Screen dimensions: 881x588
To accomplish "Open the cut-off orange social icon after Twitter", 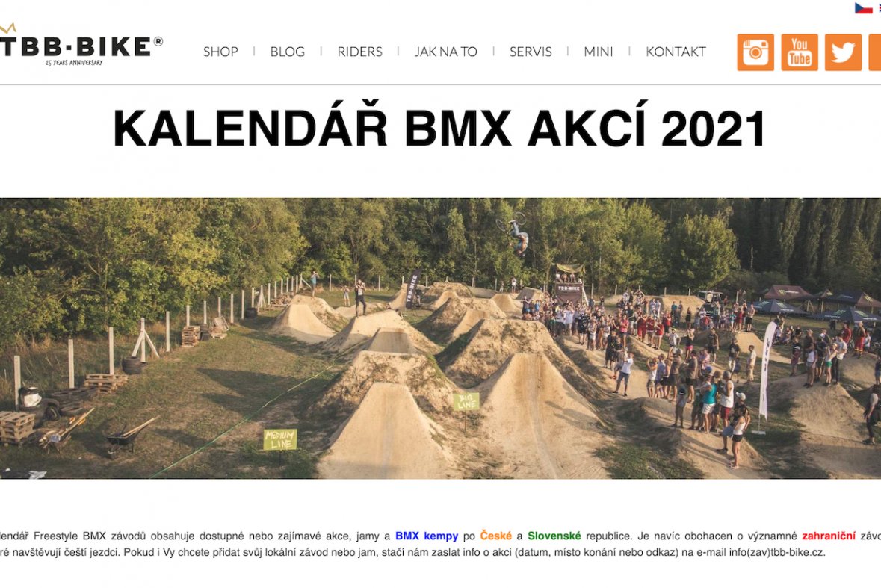I will click(875, 52).
